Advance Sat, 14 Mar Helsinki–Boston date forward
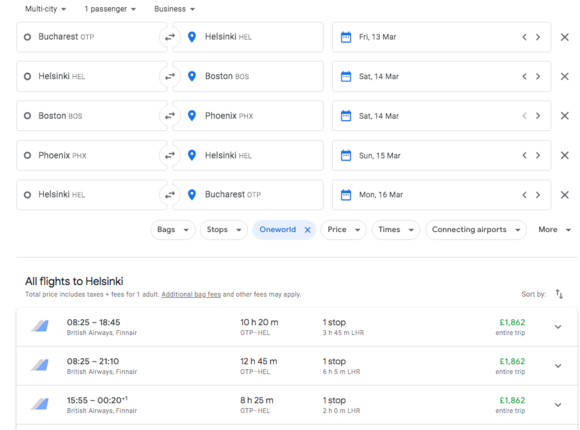 (x=538, y=77)
